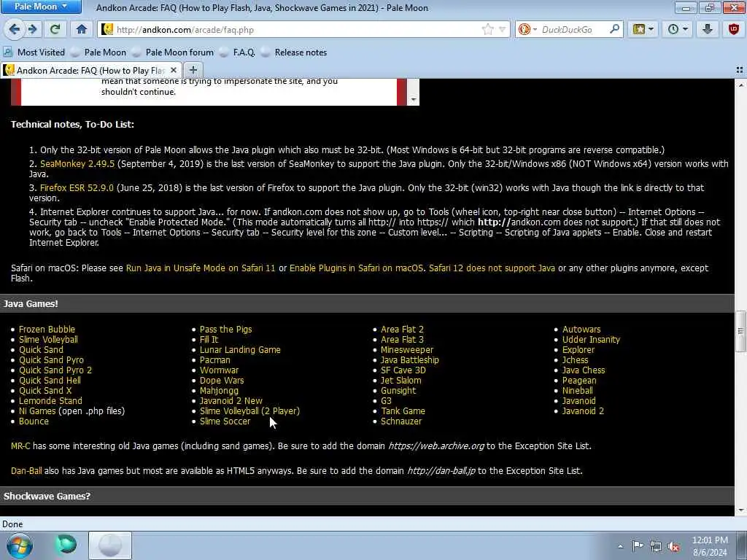Click the muted volume tray icon
This screenshot has height=560, width=747.
[673, 547]
